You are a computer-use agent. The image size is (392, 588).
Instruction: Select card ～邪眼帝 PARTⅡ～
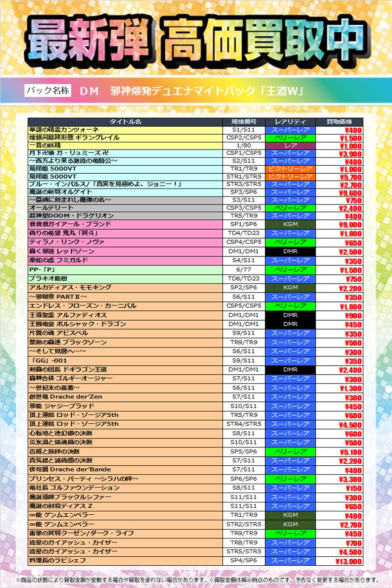point(58,296)
